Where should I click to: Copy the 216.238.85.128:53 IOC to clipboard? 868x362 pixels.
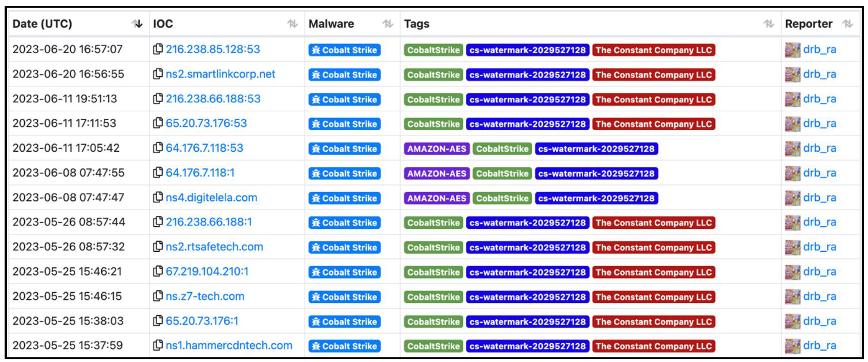[158, 49]
